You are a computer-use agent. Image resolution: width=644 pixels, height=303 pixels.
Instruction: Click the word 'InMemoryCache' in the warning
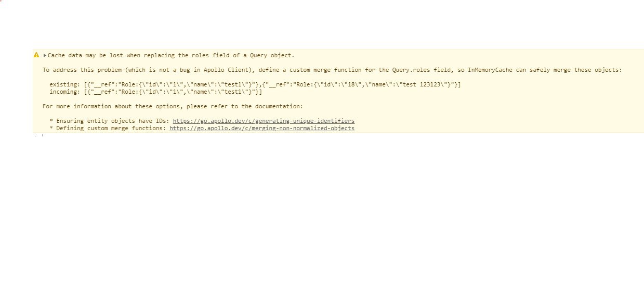point(490,70)
